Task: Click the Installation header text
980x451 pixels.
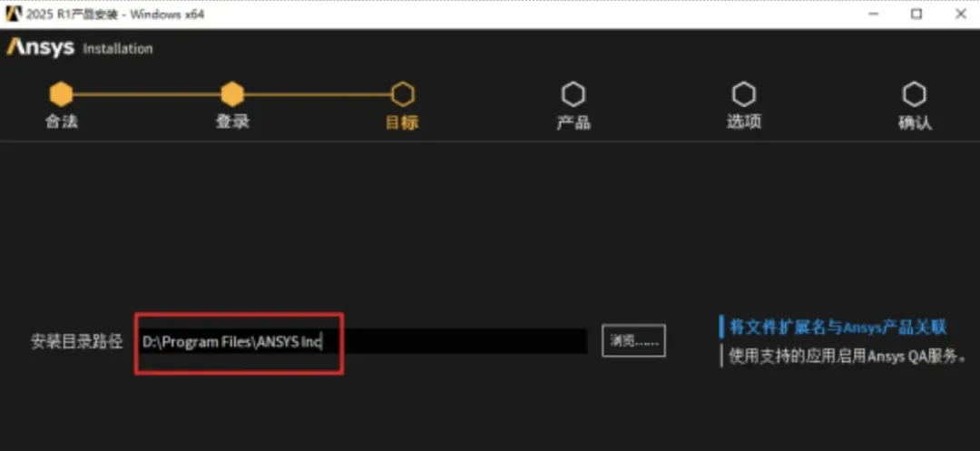Action: pyautogui.click(x=117, y=49)
